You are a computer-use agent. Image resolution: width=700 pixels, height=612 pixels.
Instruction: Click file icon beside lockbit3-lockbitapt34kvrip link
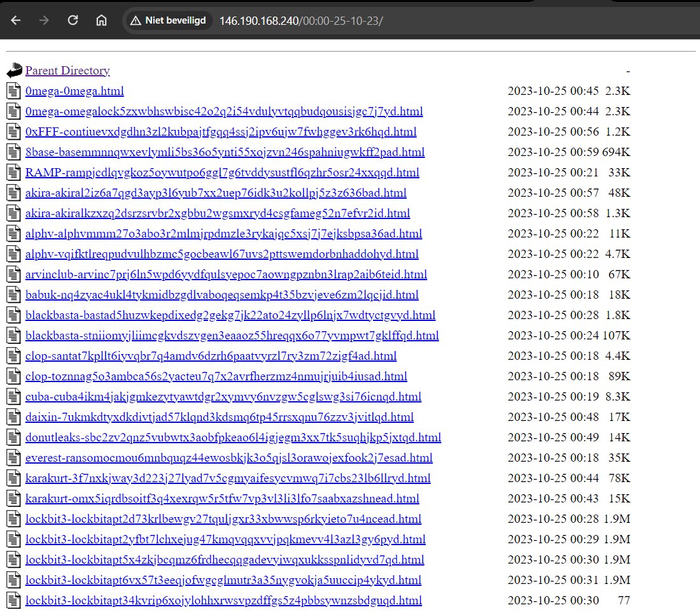[14, 601]
